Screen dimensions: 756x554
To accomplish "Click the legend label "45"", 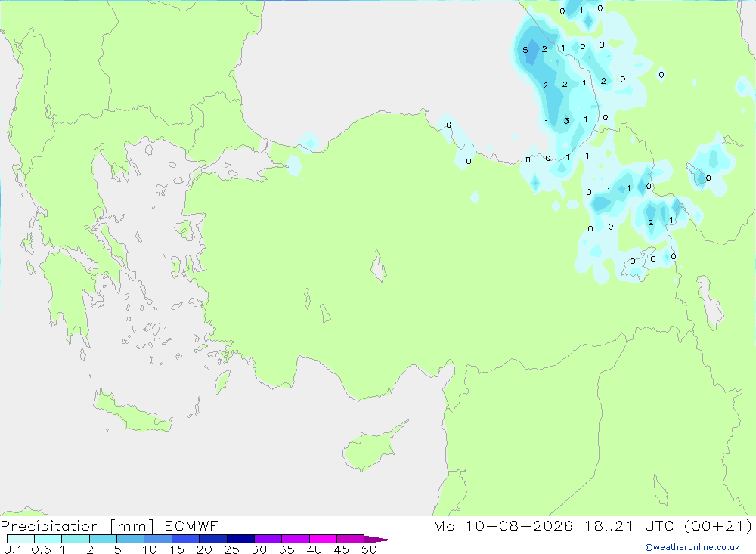I will tap(342, 549).
